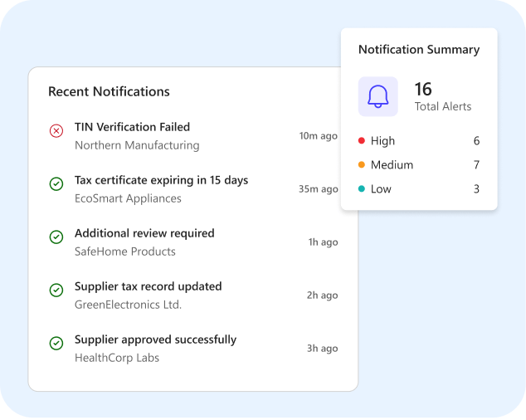Select the High priority label
This screenshot has height=420, width=526.
coord(382,140)
